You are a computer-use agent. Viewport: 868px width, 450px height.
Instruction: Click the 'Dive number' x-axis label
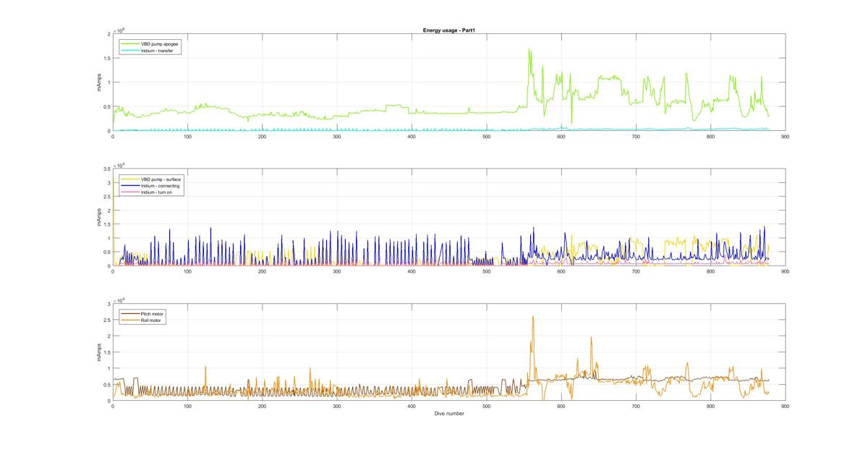(448, 414)
